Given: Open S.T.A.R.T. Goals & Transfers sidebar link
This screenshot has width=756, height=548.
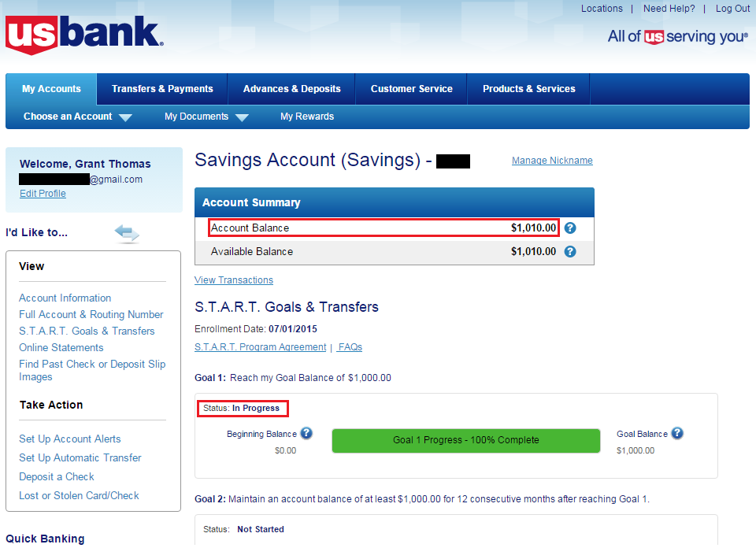Looking at the screenshot, I should [x=87, y=331].
